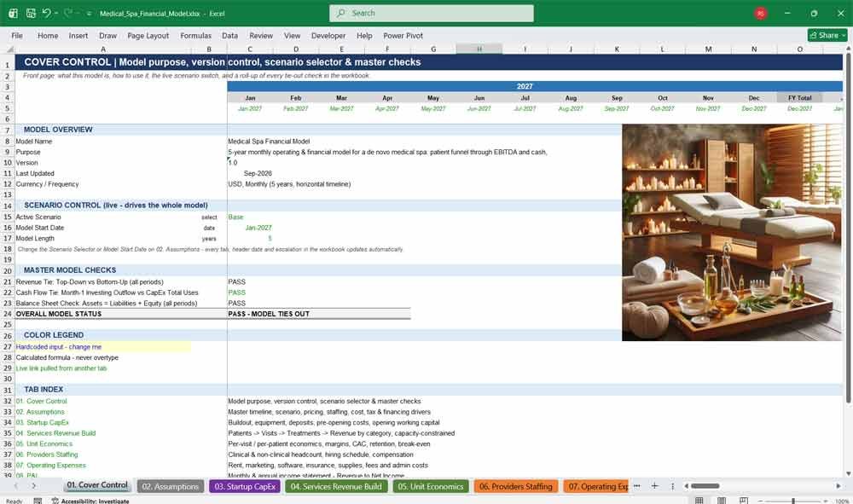Open the Page Layout ribbon tab
The width and height of the screenshot is (853, 504).
(148, 35)
